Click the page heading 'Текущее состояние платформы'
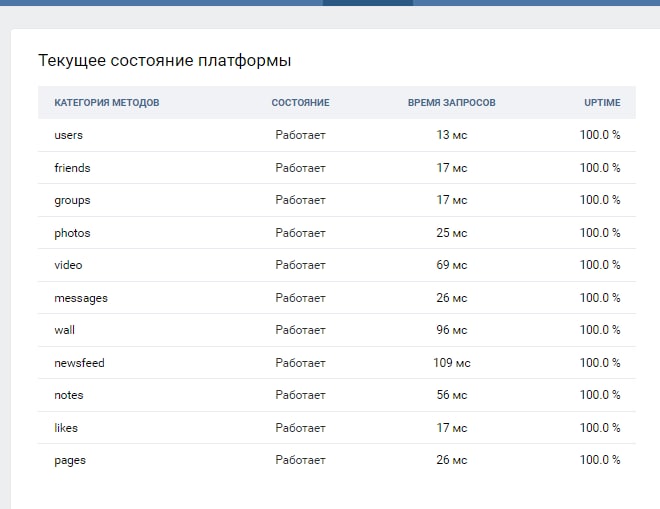 pyautogui.click(x=165, y=61)
